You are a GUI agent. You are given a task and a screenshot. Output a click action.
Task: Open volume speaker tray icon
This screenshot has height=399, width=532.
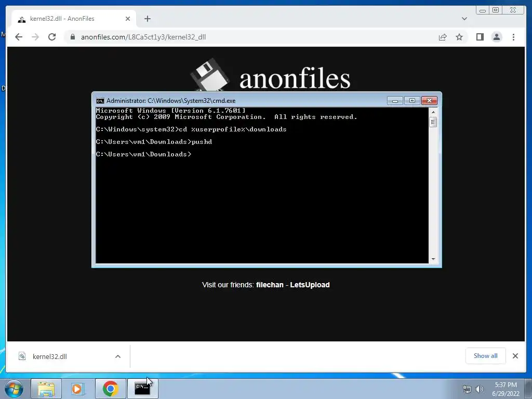coord(480,389)
